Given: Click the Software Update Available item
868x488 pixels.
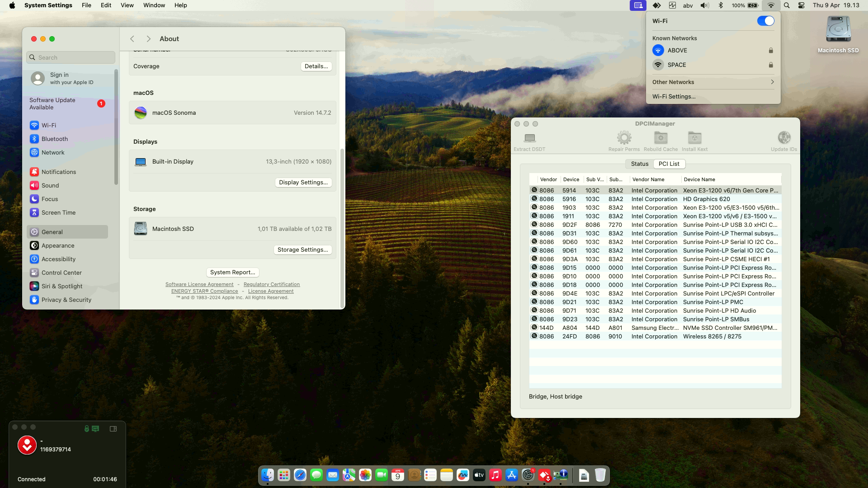Looking at the screenshot, I should tap(67, 103).
